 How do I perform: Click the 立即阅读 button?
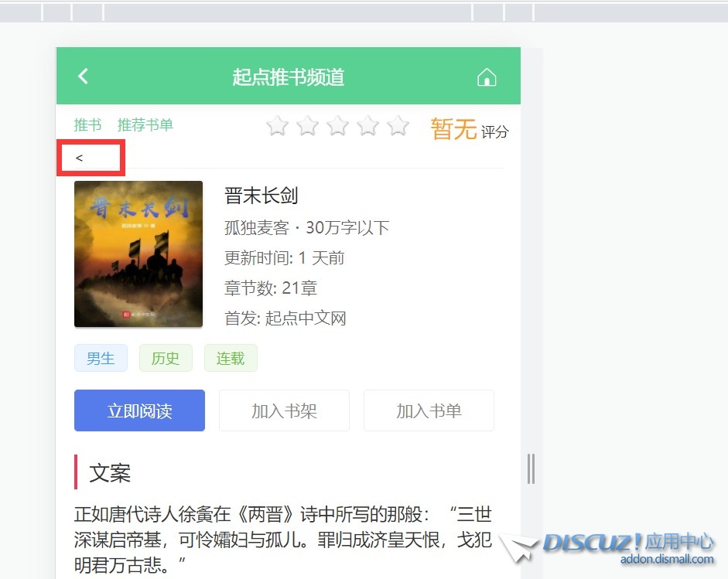point(139,410)
